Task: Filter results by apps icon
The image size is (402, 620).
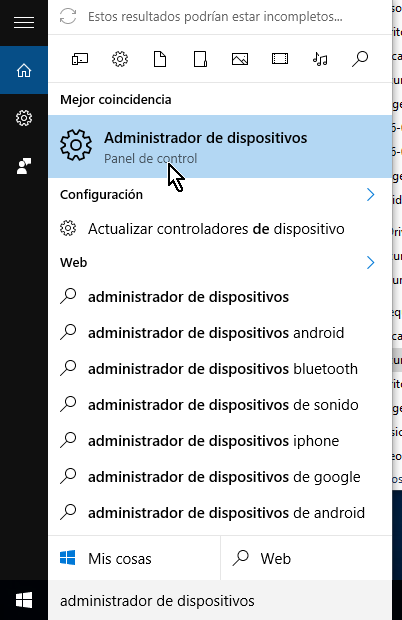Action: pyautogui.click(x=80, y=59)
